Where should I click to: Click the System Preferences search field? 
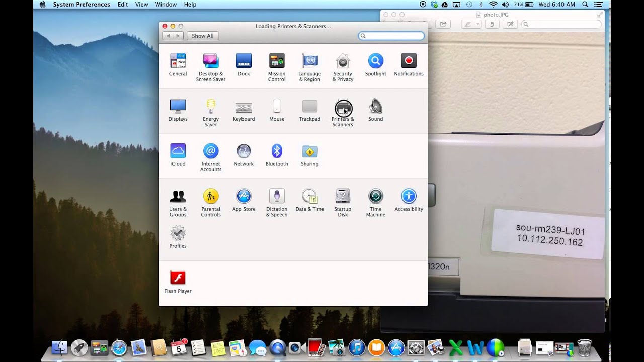coord(391,36)
